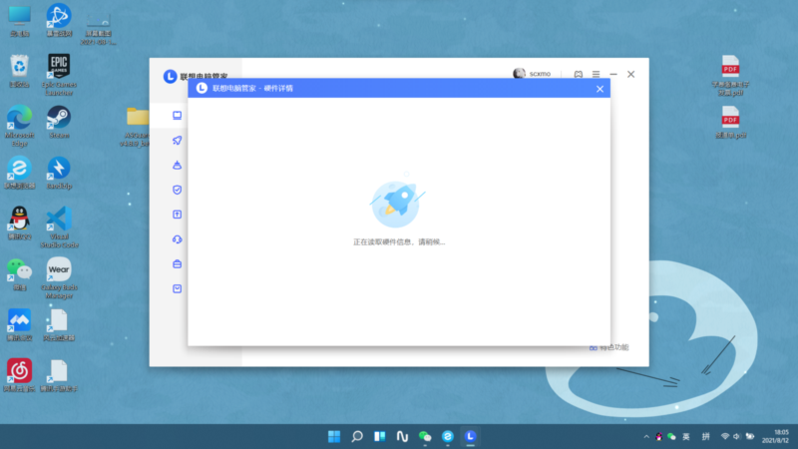This screenshot has height=449, width=798.
Task: Click the skin icon beside the menu button
Action: point(578,74)
